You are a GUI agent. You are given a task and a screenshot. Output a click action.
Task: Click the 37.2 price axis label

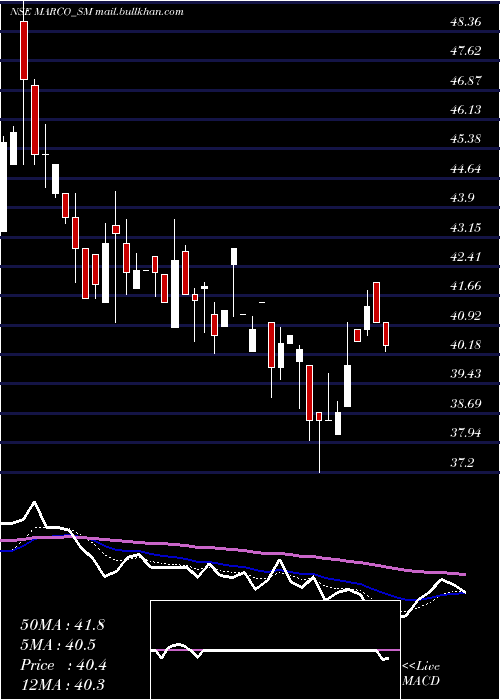coord(462,462)
